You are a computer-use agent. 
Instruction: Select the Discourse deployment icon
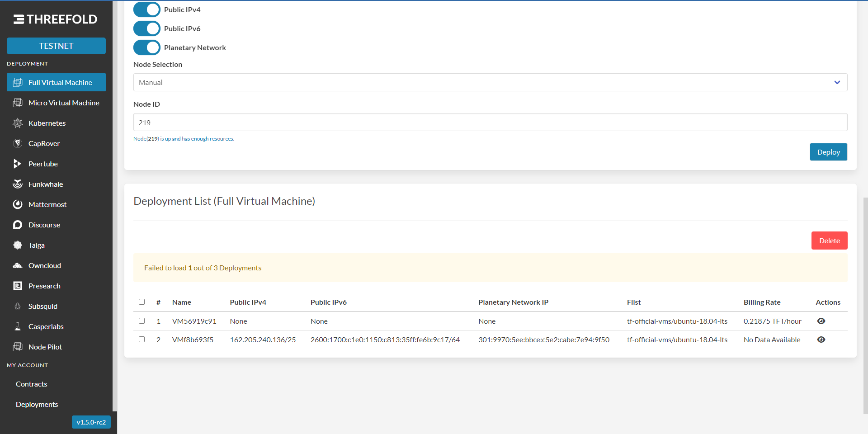point(18,225)
